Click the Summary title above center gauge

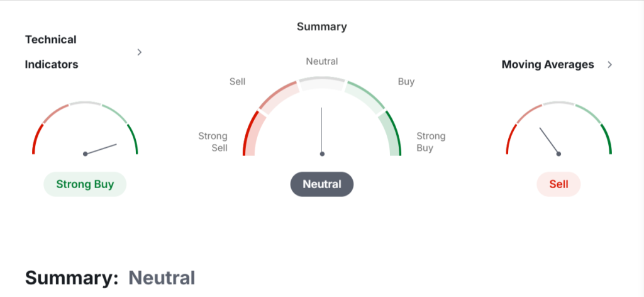pos(322,26)
